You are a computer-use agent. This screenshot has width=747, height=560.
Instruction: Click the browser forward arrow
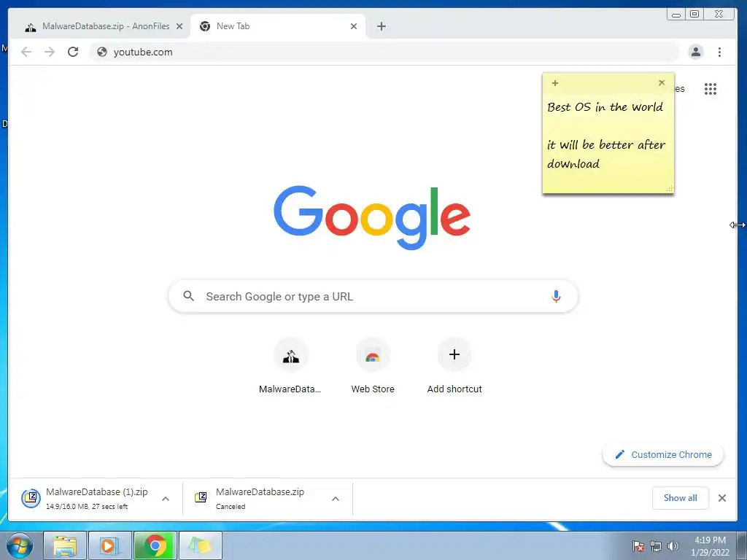[x=50, y=52]
